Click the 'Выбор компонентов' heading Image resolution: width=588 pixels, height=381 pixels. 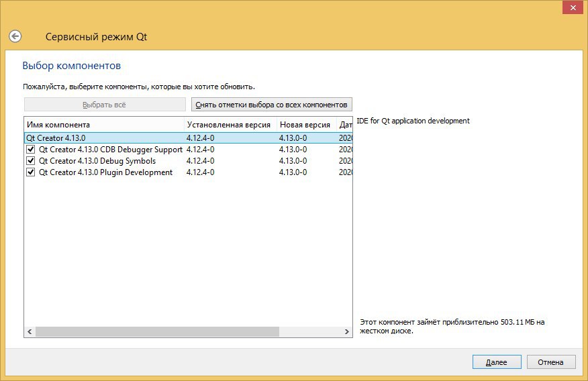(72, 66)
